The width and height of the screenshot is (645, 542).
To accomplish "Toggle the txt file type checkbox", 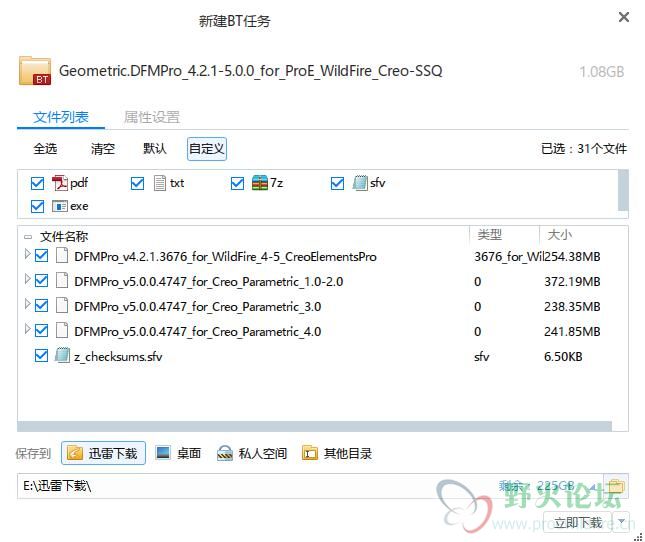I will pyautogui.click(x=137, y=183).
